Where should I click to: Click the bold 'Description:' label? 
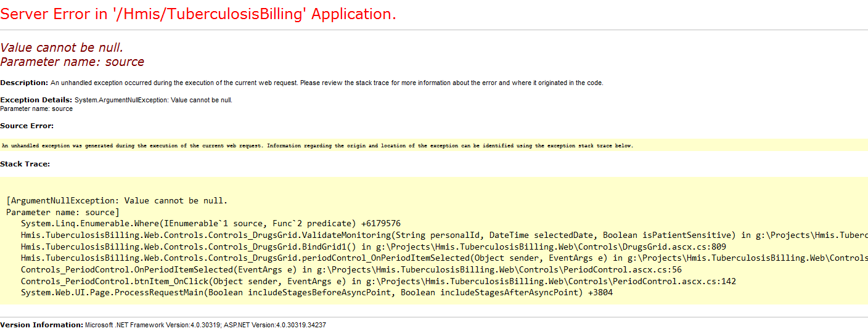[x=24, y=83]
